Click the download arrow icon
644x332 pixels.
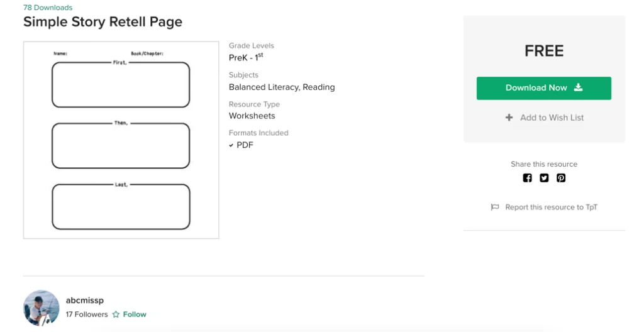coord(579,87)
